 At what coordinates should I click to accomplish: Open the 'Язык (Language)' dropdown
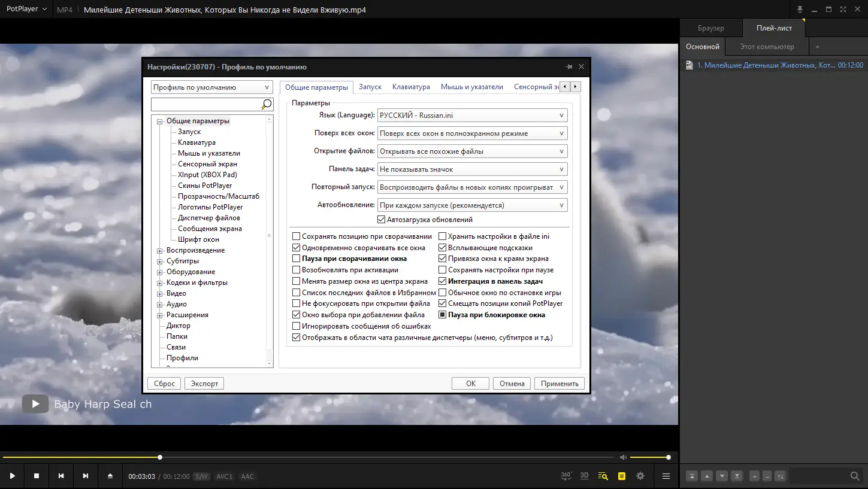point(473,116)
